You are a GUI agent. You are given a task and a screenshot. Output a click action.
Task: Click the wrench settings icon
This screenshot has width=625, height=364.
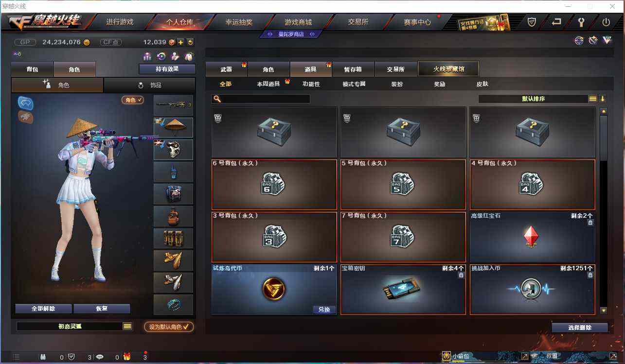point(581,22)
